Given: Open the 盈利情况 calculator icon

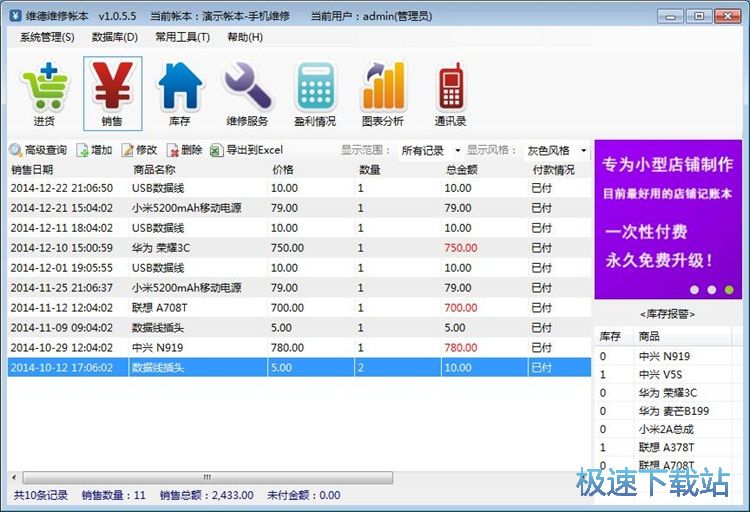Looking at the screenshot, I should tap(315, 93).
